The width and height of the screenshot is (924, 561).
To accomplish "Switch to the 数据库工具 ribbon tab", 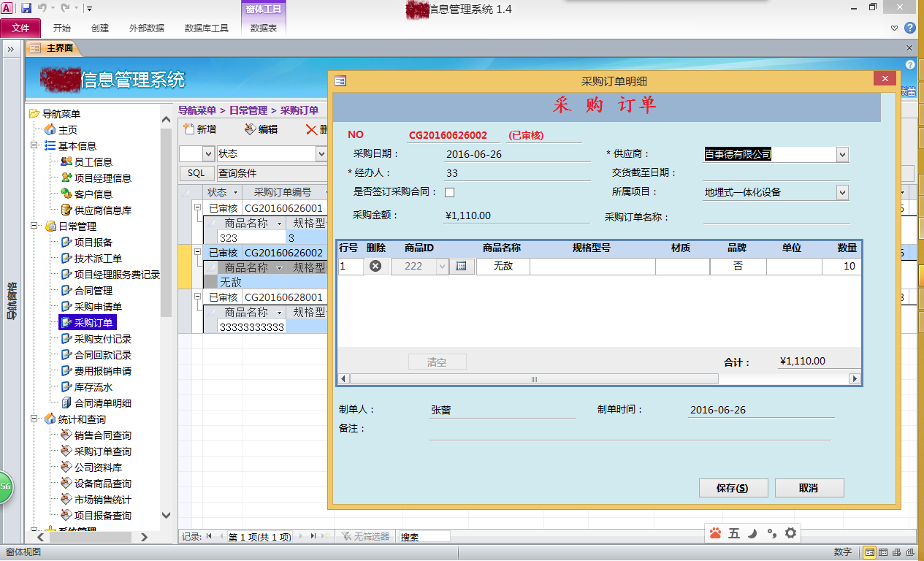I will click(x=207, y=28).
